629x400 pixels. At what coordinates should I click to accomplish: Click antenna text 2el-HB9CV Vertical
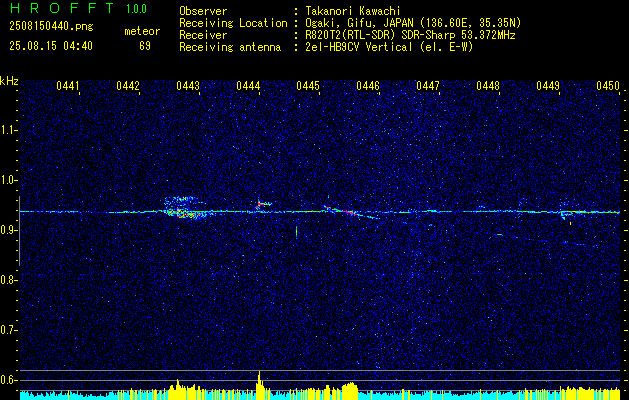[359, 47]
